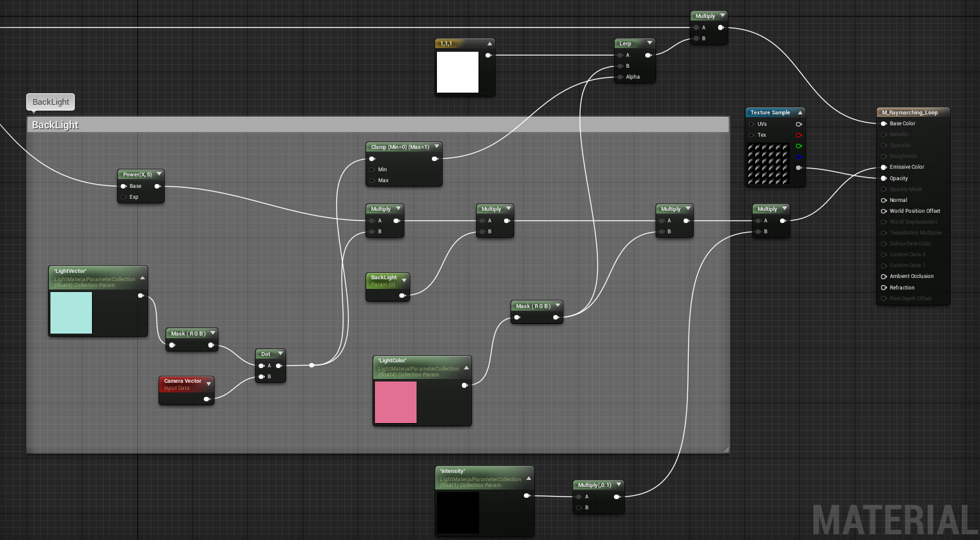
Task: Click the Base Color input pin on M_Raymarching_Loop
Action: point(884,123)
